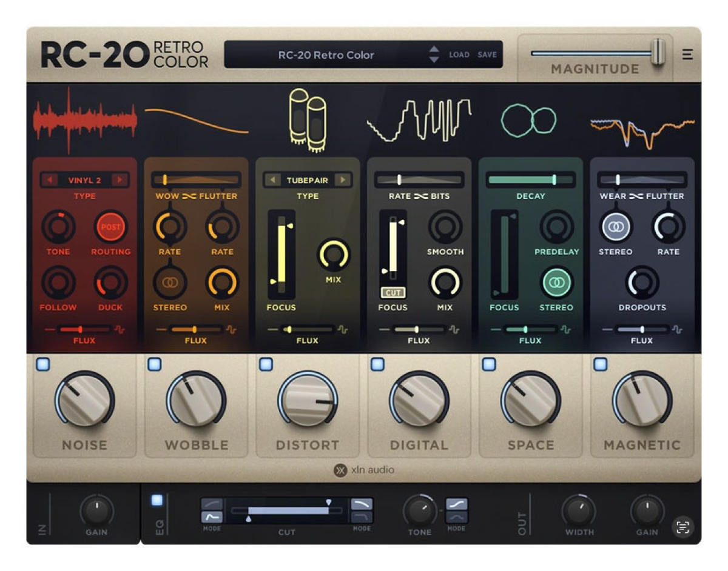Screen dimensions: 728x571
Task: Select the upper tone MODE shelf button
Action: pyautogui.click(x=457, y=504)
